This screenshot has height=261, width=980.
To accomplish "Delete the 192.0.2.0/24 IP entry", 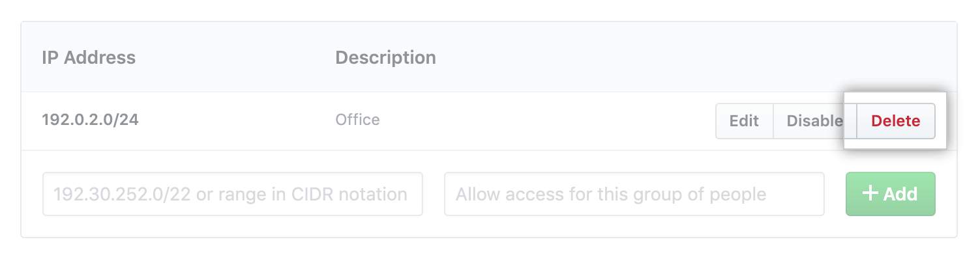I will 895,121.
